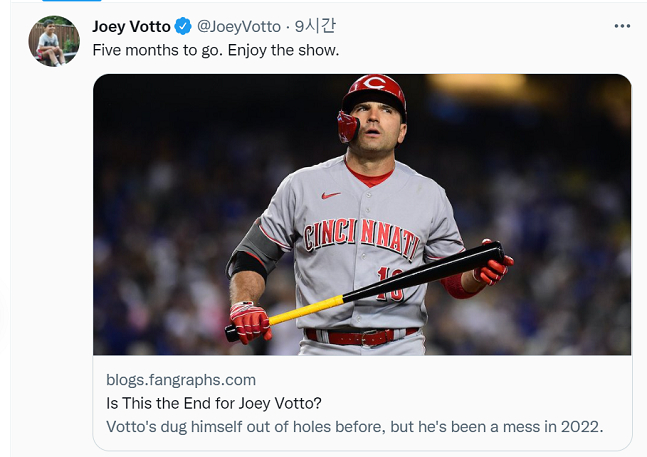Click the card description about Votto's 2022
Viewport: 647px width, 457px height.
(354, 427)
